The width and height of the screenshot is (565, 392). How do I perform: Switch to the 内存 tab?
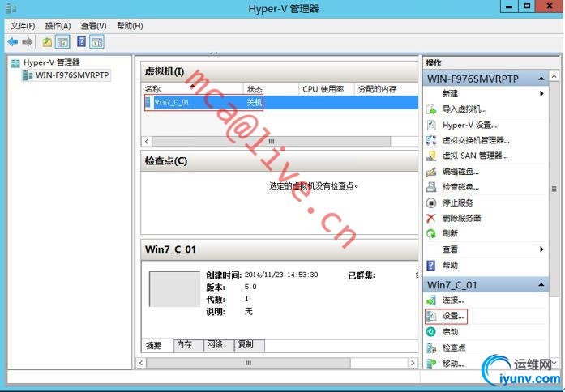tap(188, 344)
